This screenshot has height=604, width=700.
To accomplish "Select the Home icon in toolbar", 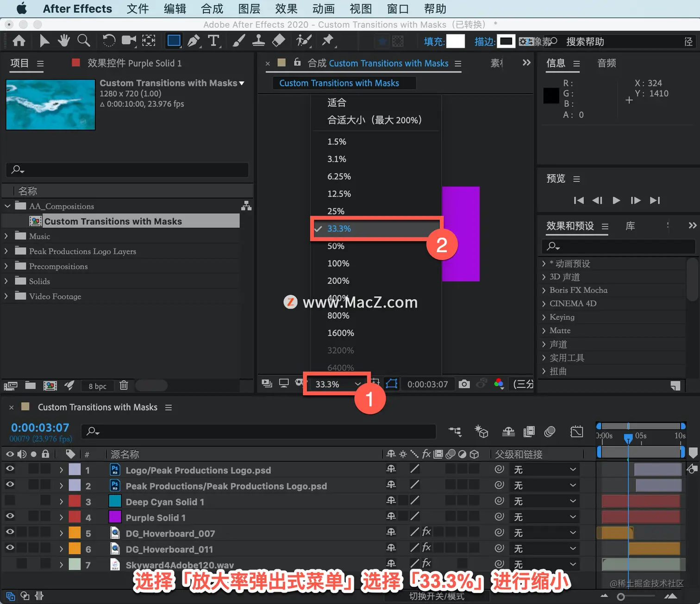I will (19, 41).
